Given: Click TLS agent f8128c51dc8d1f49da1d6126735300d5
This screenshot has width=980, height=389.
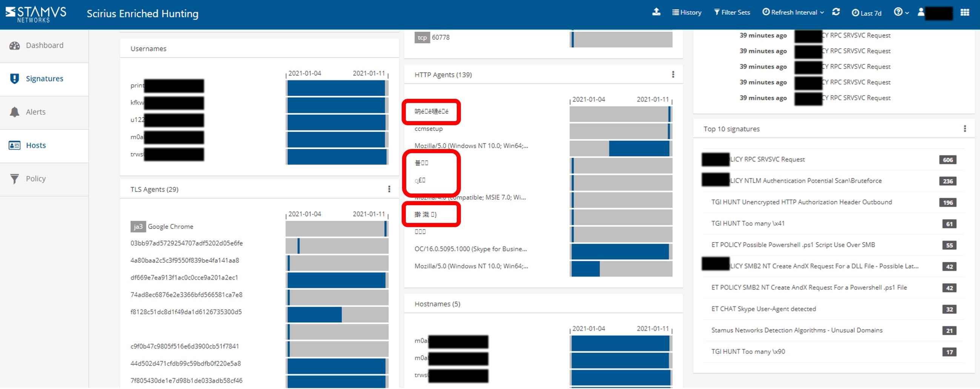Looking at the screenshot, I should (x=186, y=312).
